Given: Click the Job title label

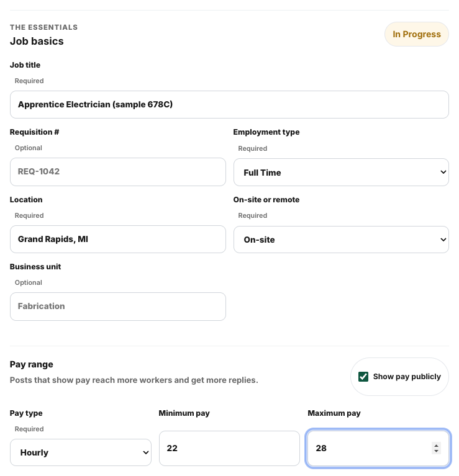Looking at the screenshot, I should click(x=25, y=65).
